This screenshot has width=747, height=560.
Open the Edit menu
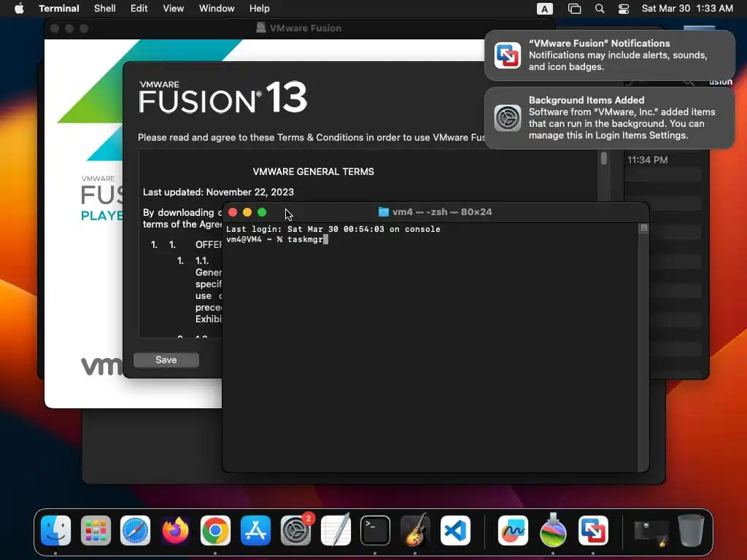(x=139, y=9)
